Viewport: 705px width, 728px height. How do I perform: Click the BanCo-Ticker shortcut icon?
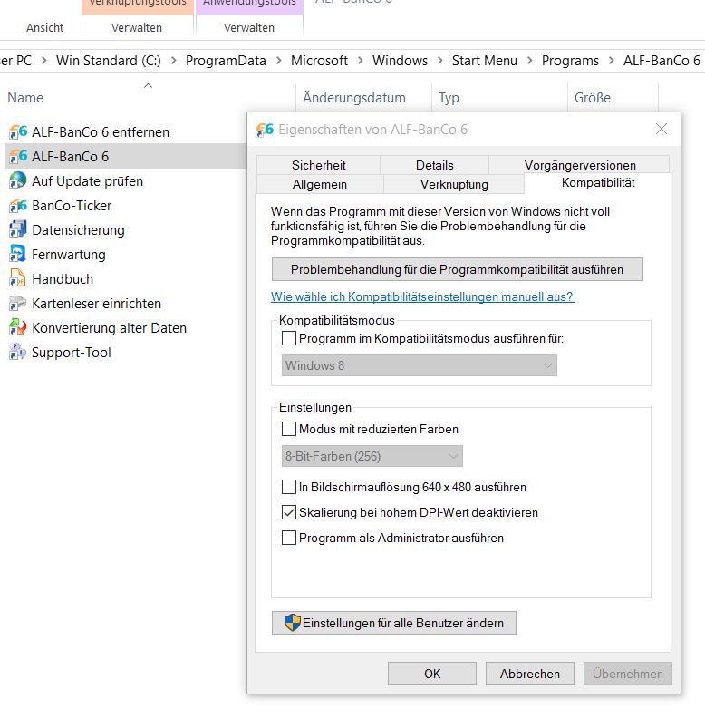pos(18,206)
